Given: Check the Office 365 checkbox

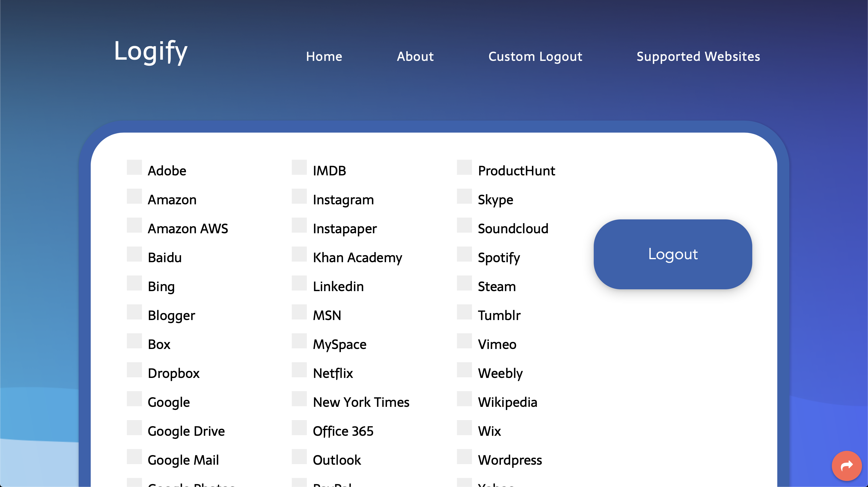Looking at the screenshot, I should point(299,428).
